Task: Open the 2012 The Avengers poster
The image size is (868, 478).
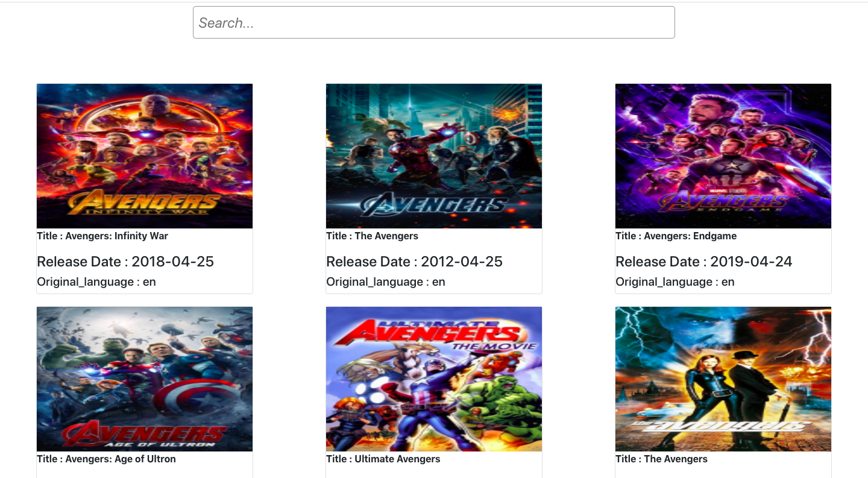Action: point(434,156)
